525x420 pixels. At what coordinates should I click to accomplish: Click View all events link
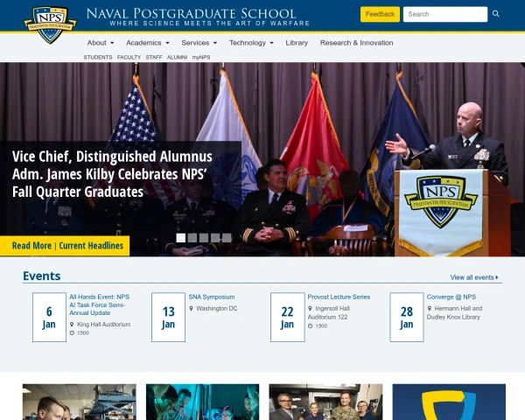(x=474, y=277)
